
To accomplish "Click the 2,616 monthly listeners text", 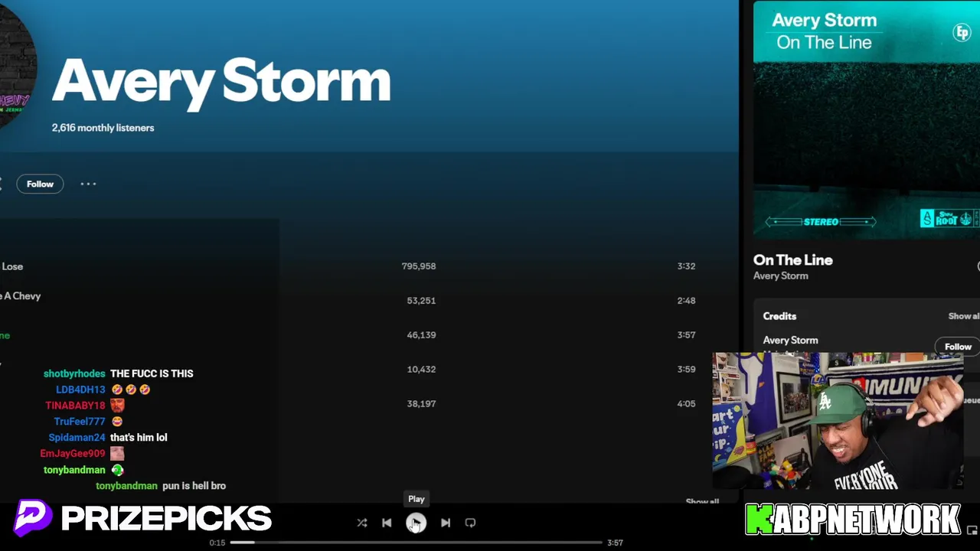I will click(x=103, y=128).
